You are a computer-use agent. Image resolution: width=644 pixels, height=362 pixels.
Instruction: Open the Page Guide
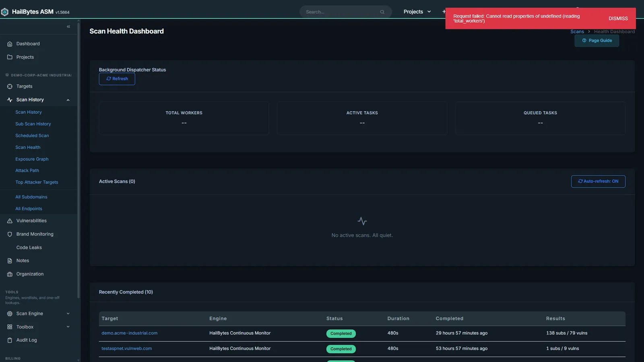[597, 41]
